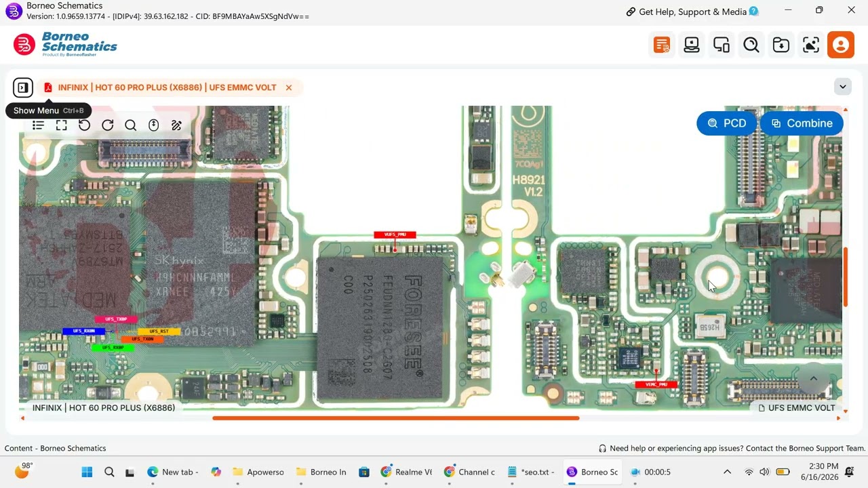The height and width of the screenshot is (488, 868).
Task: Click the UFS_TX0N orange label
Action: [x=142, y=339]
